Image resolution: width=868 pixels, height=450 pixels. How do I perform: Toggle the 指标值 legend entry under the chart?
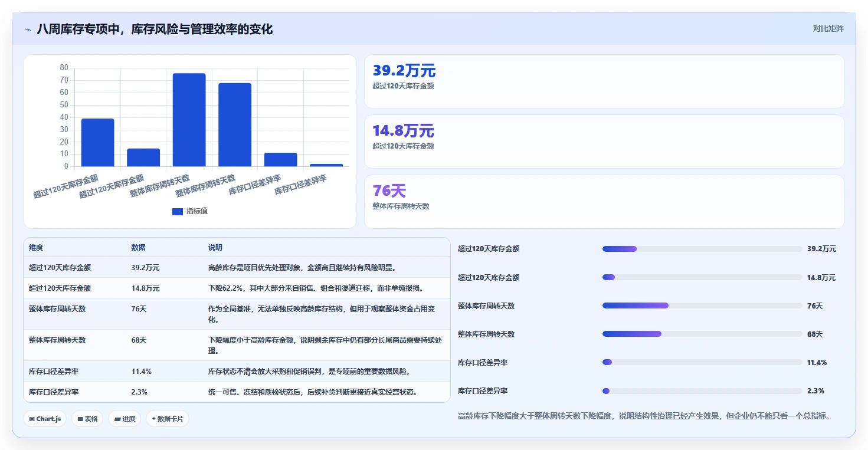(190, 211)
